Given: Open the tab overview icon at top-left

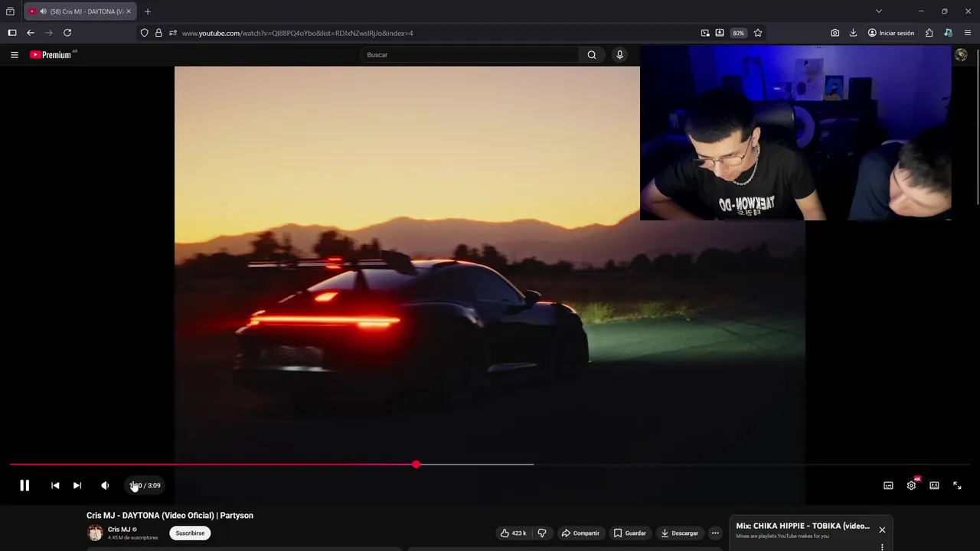Looking at the screenshot, I should [x=10, y=11].
